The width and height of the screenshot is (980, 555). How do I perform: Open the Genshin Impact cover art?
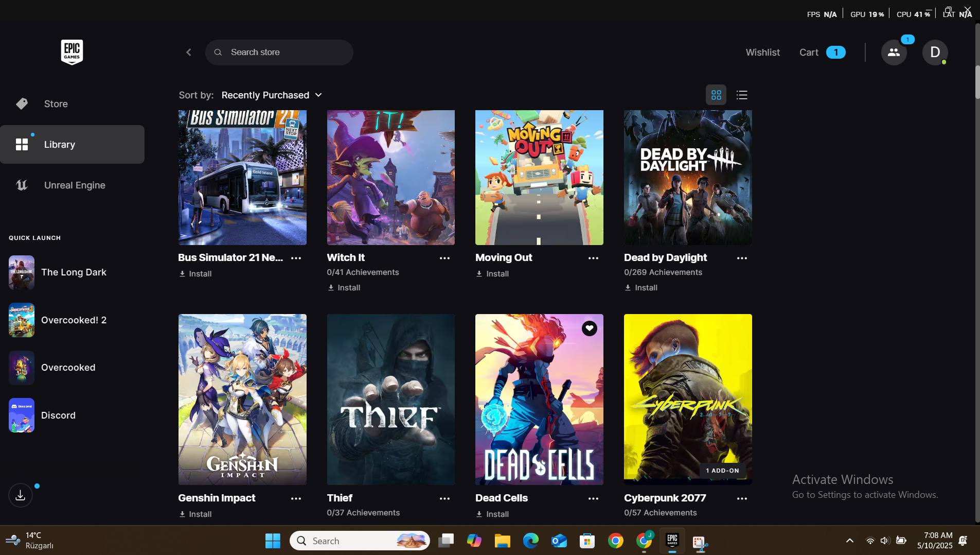tap(242, 400)
